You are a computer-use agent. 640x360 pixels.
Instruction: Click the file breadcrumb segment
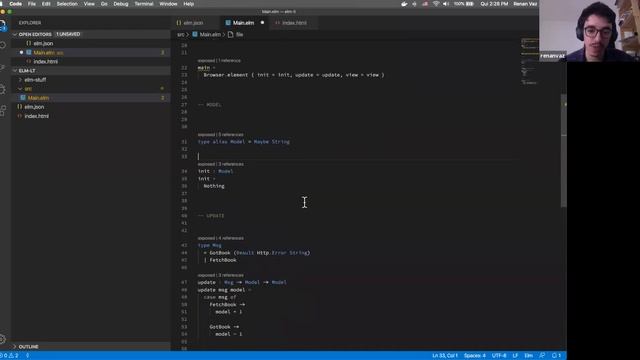tap(239, 35)
